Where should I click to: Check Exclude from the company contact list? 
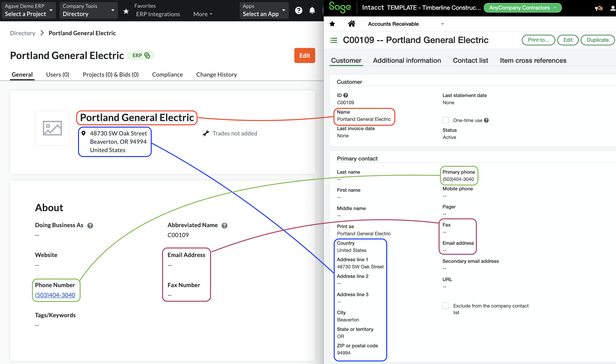446,306
